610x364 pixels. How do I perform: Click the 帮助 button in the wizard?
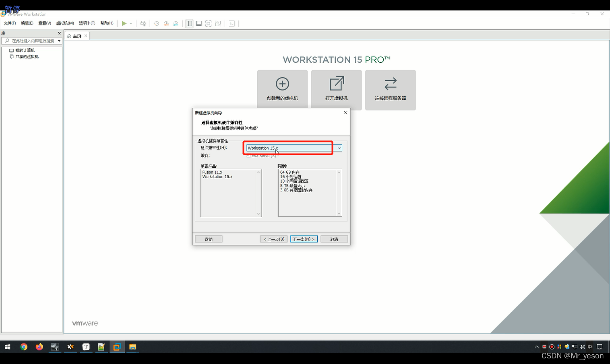pyautogui.click(x=209, y=239)
